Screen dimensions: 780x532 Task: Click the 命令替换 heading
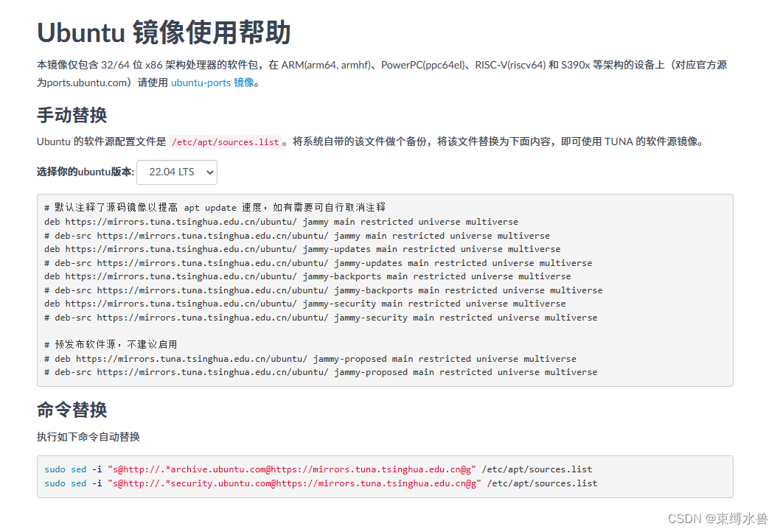tap(72, 410)
